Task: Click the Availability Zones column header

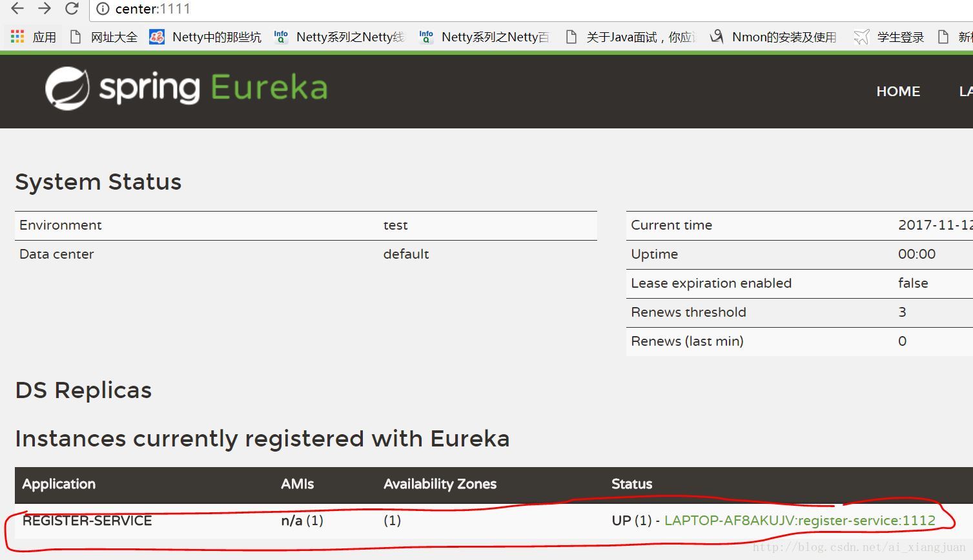Action: pyautogui.click(x=440, y=484)
